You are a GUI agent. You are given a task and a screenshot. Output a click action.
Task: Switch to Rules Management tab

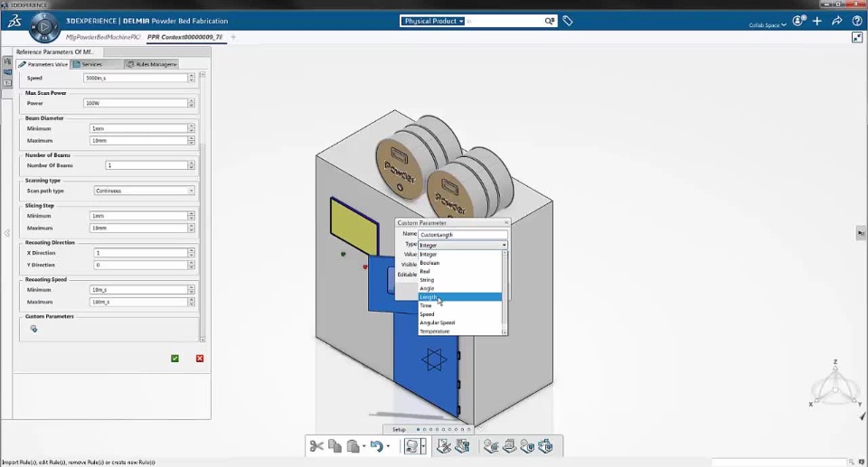(x=152, y=64)
